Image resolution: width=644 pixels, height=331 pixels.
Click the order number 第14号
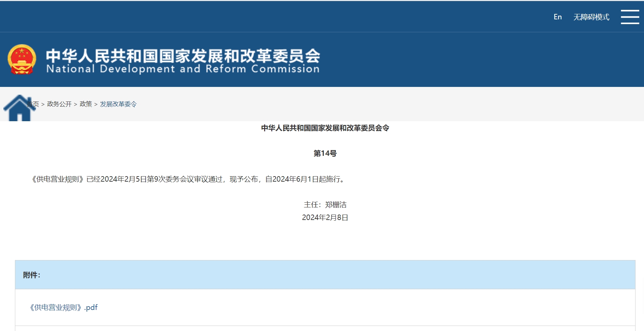click(x=325, y=153)
